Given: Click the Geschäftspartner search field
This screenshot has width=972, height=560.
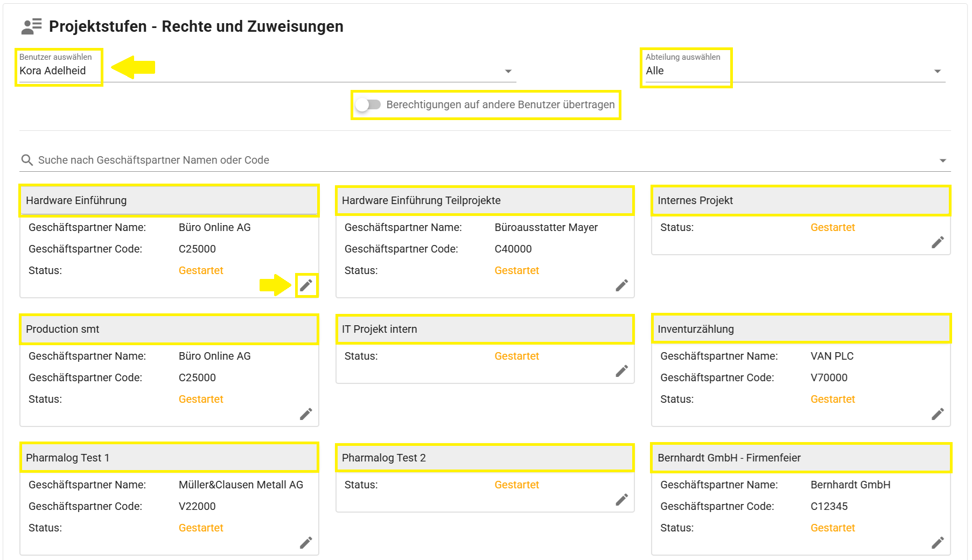Looking at the screenshot, I should click(x=431, y=160).
